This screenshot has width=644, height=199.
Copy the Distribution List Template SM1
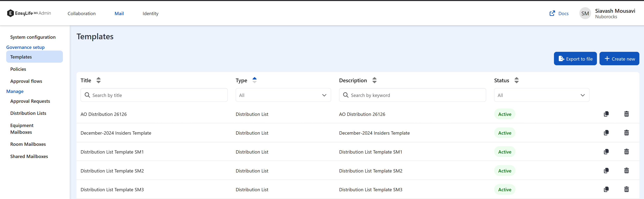coord(606,152)
